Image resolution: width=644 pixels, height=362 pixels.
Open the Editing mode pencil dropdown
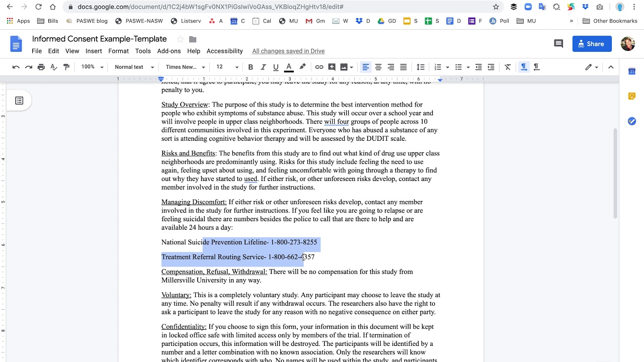[592, 67]
